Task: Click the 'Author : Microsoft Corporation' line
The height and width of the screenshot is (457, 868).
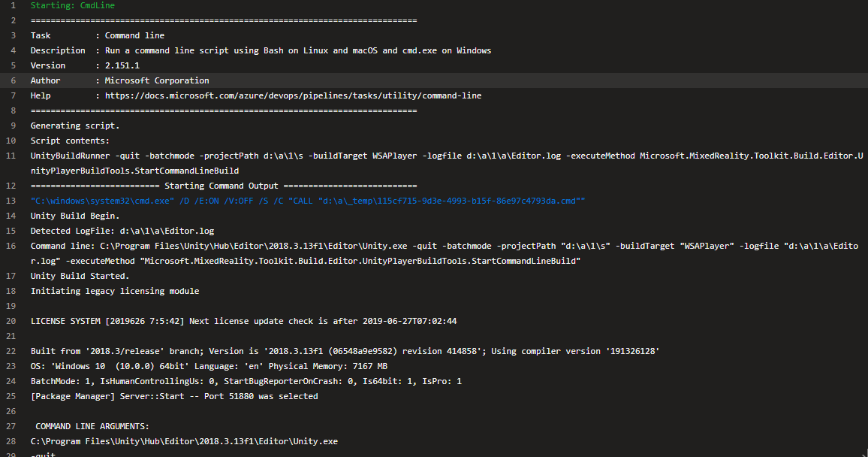Action: (x=119, y=80)
